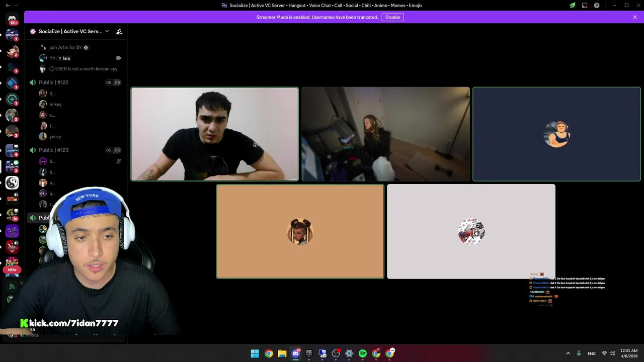Screen dimensions: 644x362
Task: Click the invite people icon beside server name
Action: pos(119,31)
